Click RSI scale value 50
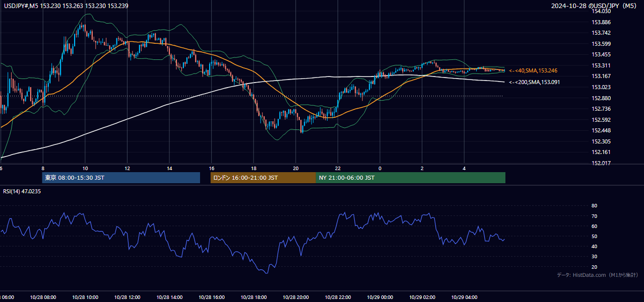This screenshot has width=644, height=302. 595,236
